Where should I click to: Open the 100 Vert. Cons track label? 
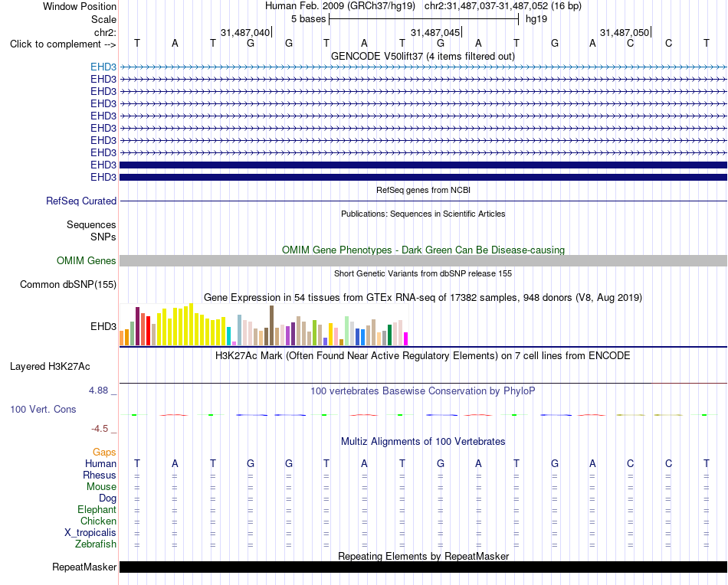coord(43,409)
